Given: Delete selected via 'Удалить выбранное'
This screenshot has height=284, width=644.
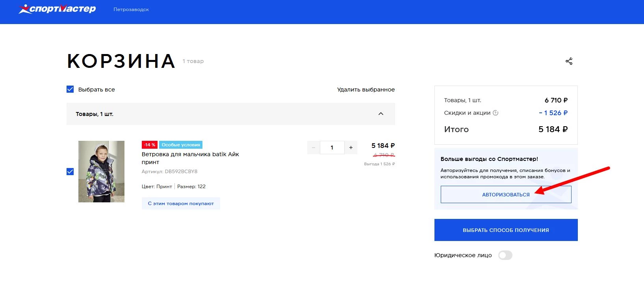Looking at the screenshot, I should (366, 90).
